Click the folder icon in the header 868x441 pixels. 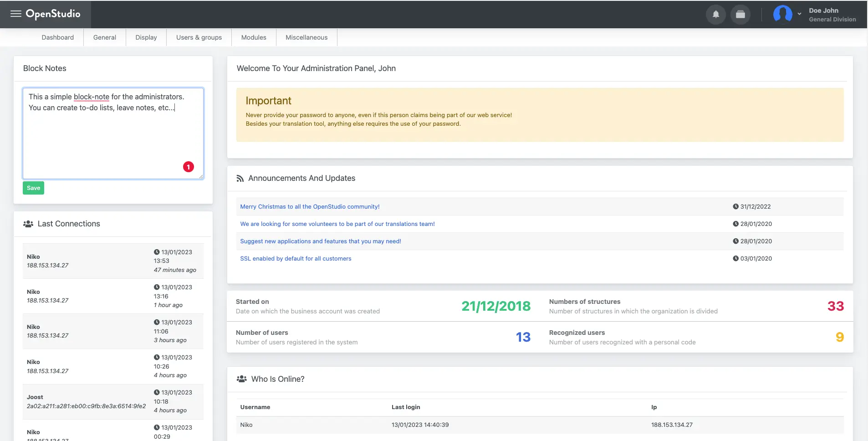coord(740,15)
